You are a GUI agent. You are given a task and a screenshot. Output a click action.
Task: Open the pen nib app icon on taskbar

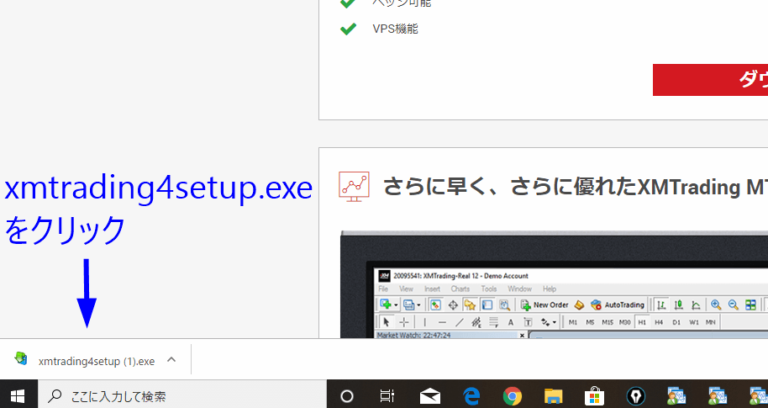(636, 396)
